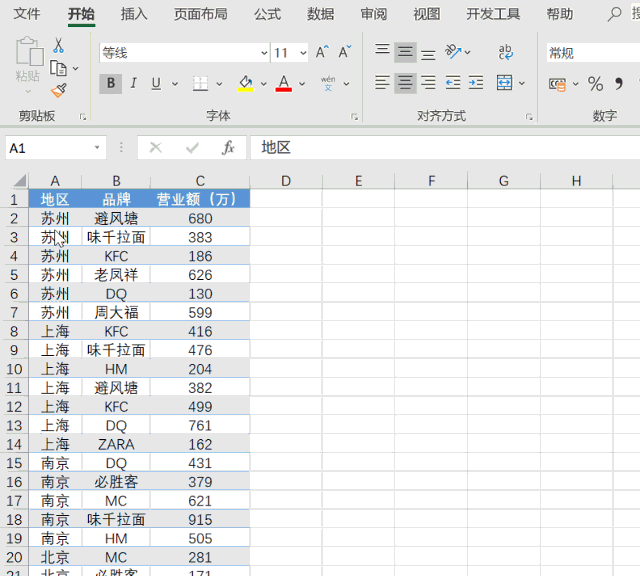The height and width of the screenshot is (576, 640).
Task: Click the Wrap Text icon
Action: [x=506, y=52]
